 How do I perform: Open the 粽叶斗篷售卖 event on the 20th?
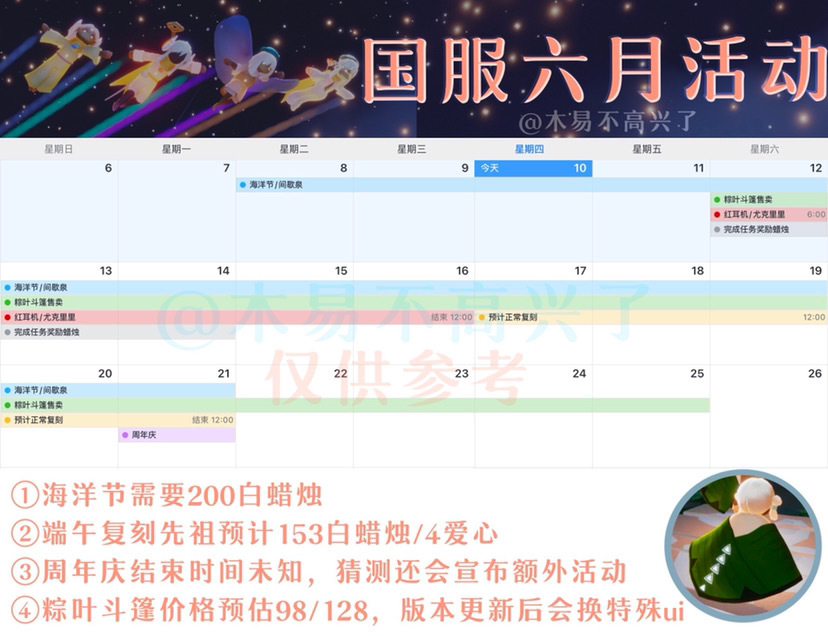pos(355,405)
